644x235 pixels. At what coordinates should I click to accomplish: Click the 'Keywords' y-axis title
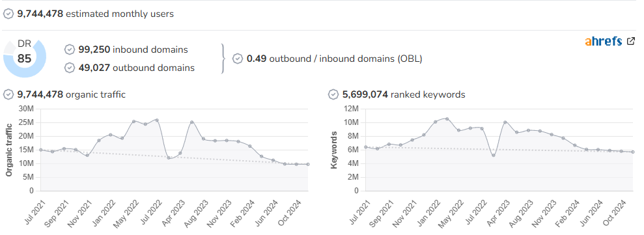click(334, 150)
